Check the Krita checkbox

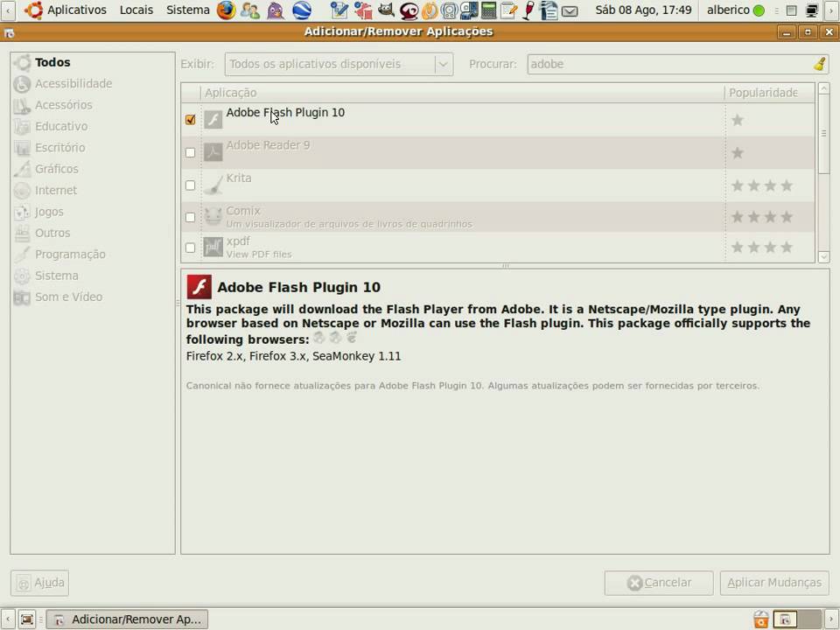click(190, 185)
